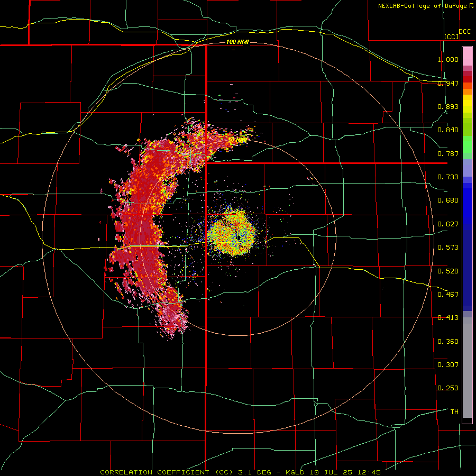Click the 0.680 scale value

[x=448, y=200]
